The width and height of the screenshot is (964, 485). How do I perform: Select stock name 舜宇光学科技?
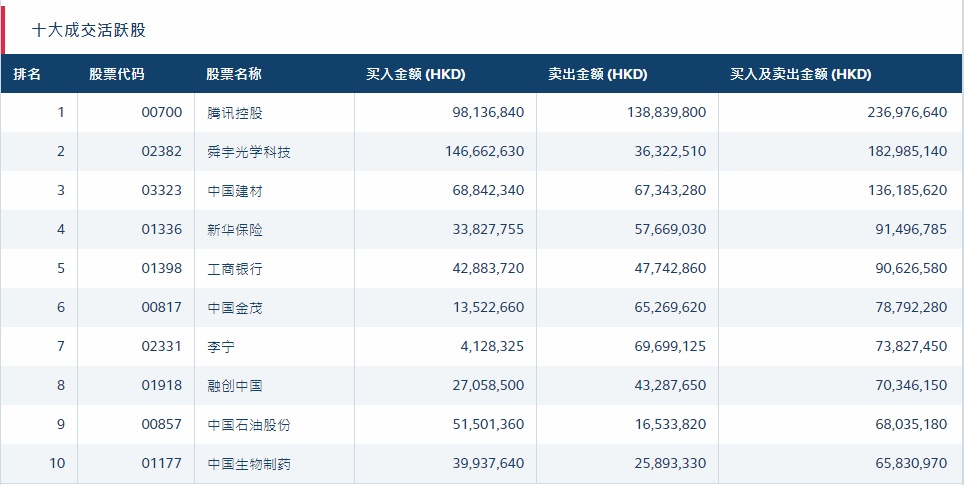pyautogui.click(x=249, y=151)
